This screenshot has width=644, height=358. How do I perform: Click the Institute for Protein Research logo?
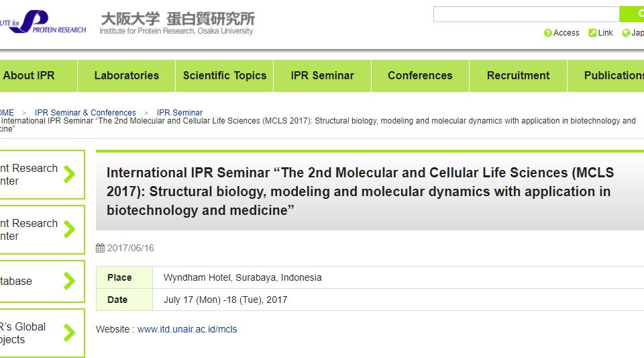[43, 21]
